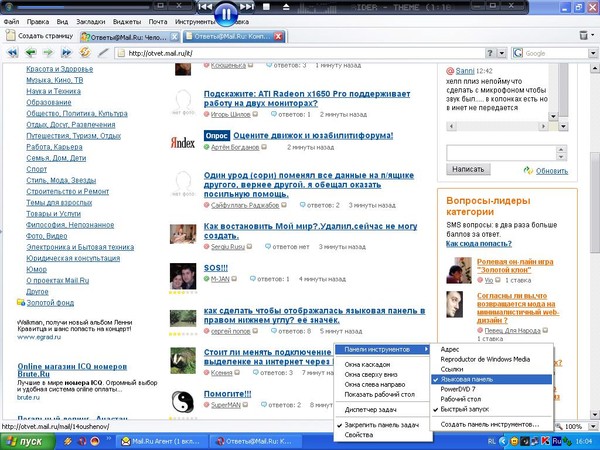Skip to previous track in media player
Image resolution: width=600 pixels, height=450 pixels.
205,7
